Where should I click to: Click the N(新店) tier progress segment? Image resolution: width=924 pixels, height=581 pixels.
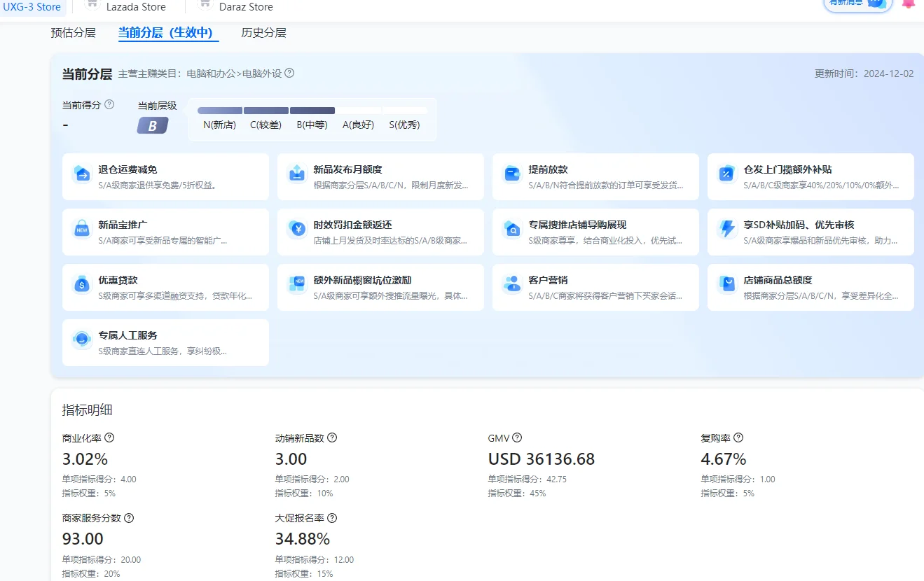tap(220, 111)
